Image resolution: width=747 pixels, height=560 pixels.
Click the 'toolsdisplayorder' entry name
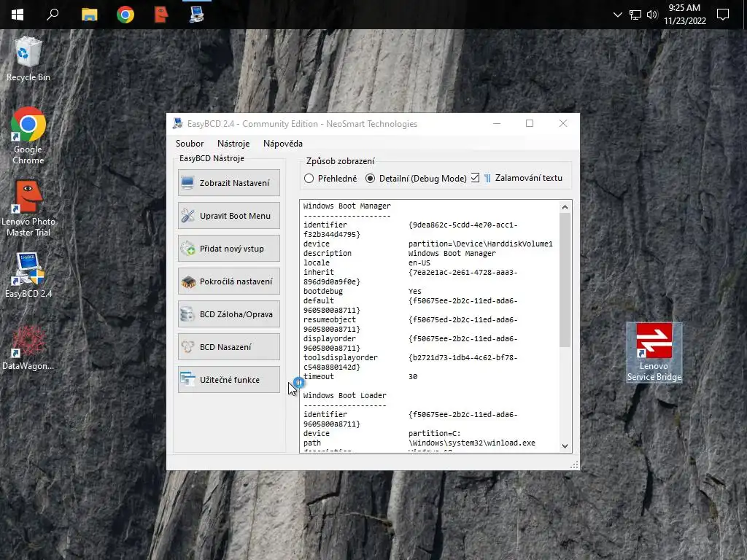pos(340,357)
